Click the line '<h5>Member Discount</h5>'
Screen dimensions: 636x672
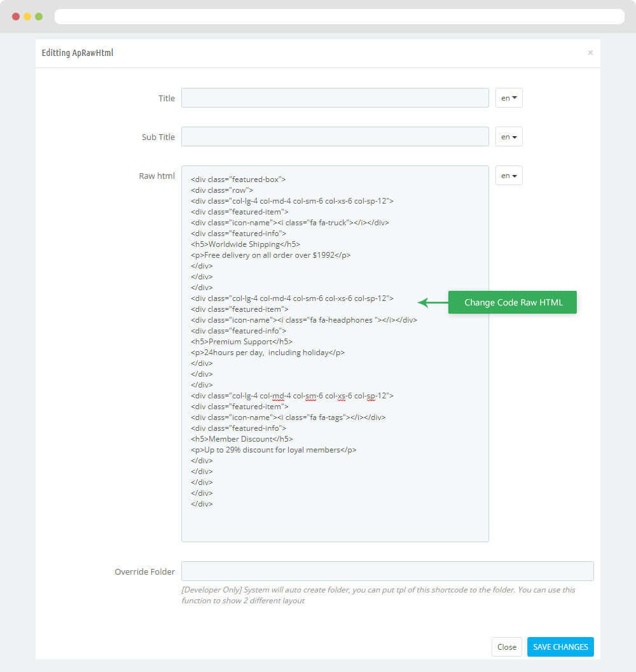click(242, 439)
